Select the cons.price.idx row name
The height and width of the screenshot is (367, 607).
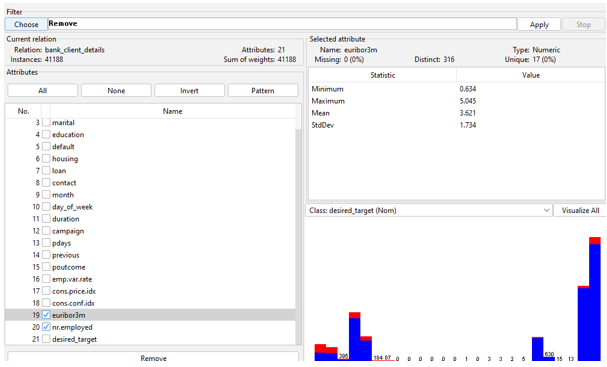(x=74, y=291)
